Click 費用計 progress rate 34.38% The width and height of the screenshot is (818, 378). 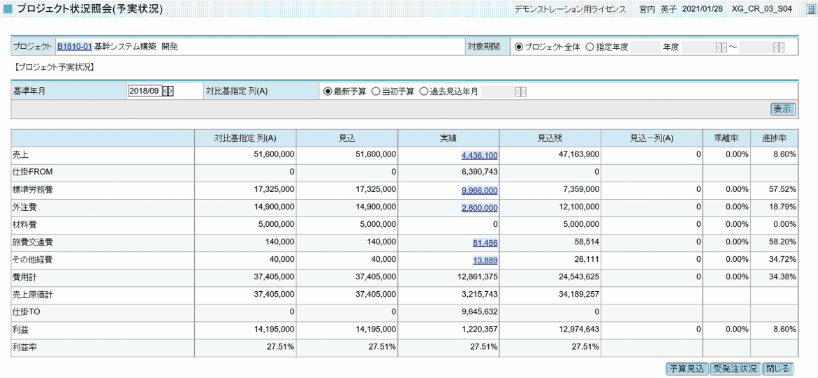pyautogui.click(x=784, y=278)
